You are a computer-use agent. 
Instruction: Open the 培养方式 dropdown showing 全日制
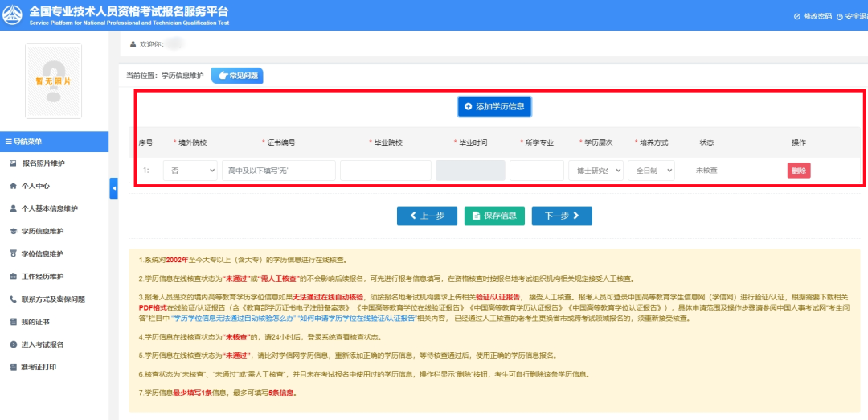point(651,171)
